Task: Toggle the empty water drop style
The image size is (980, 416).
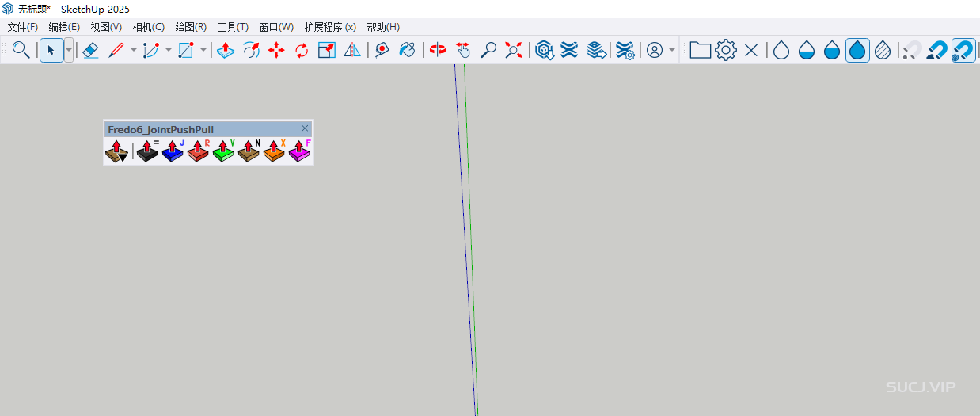Action: pos(781,50)
